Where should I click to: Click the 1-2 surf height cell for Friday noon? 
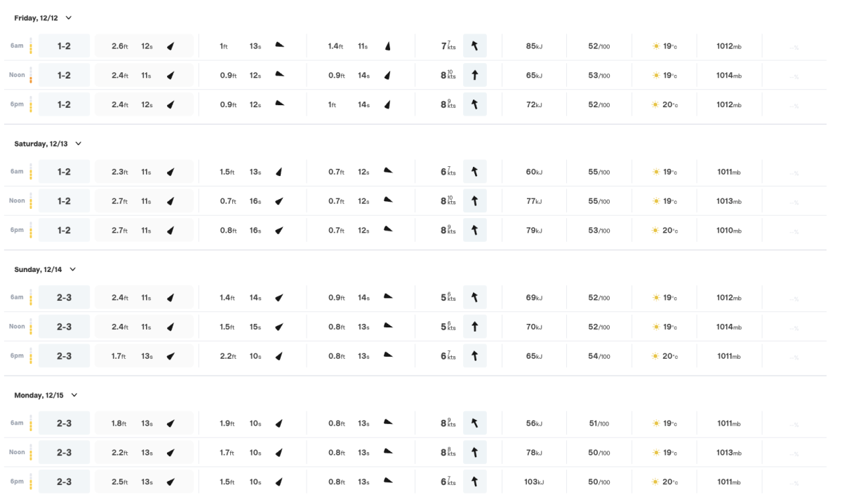[x=64, y=75]
